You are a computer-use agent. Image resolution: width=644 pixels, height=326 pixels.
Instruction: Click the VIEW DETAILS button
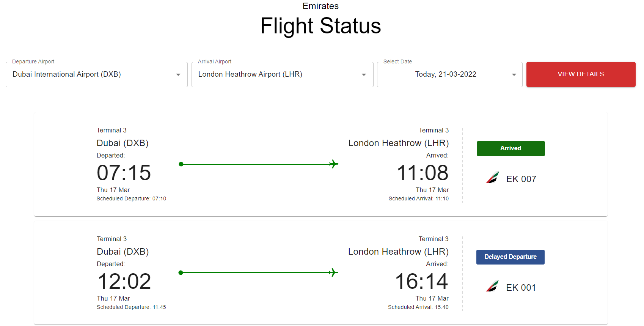pyautogui.click(x=581, y=74)
